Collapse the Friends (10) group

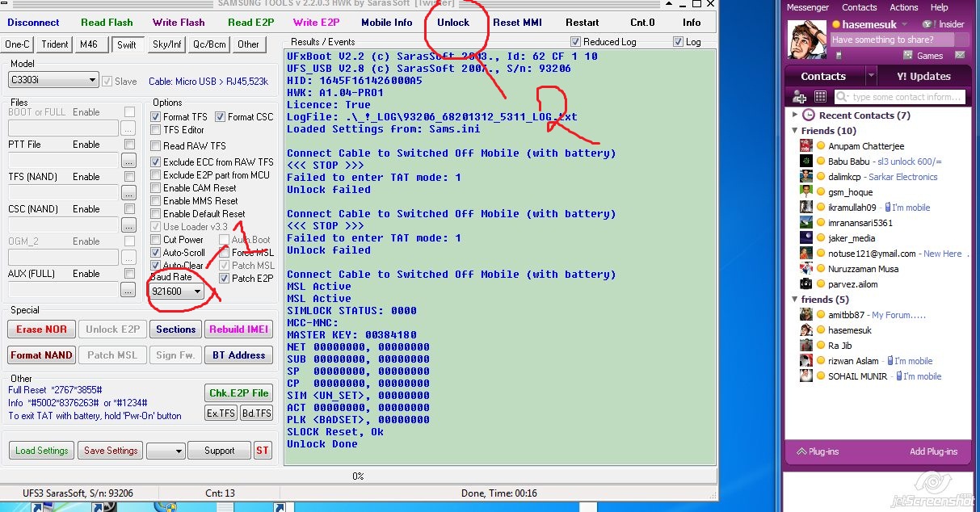(795, 131)
